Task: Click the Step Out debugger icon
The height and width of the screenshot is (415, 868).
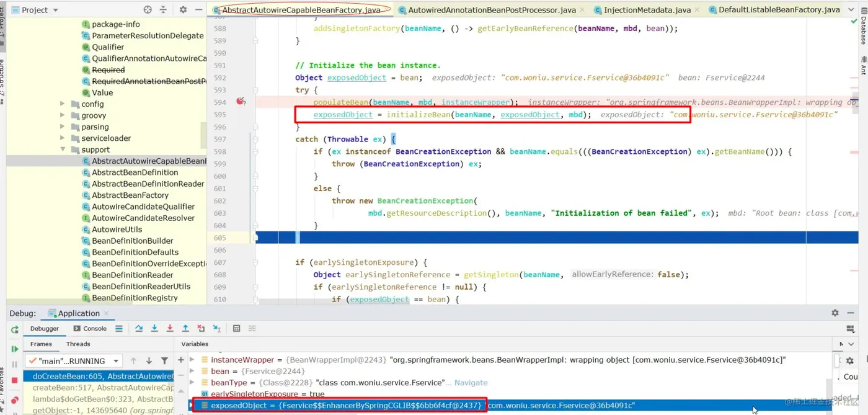Action: coord(185,328)
